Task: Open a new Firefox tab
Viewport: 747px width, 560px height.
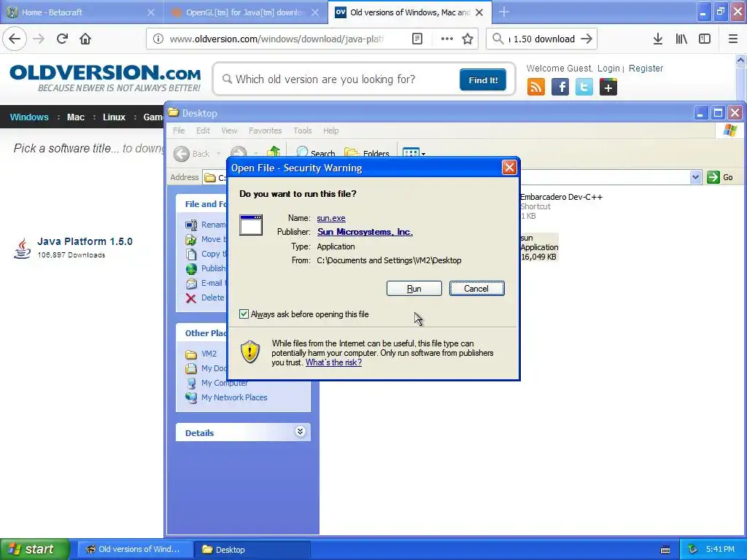Action: pyautogui.click(x=503, y=12)
